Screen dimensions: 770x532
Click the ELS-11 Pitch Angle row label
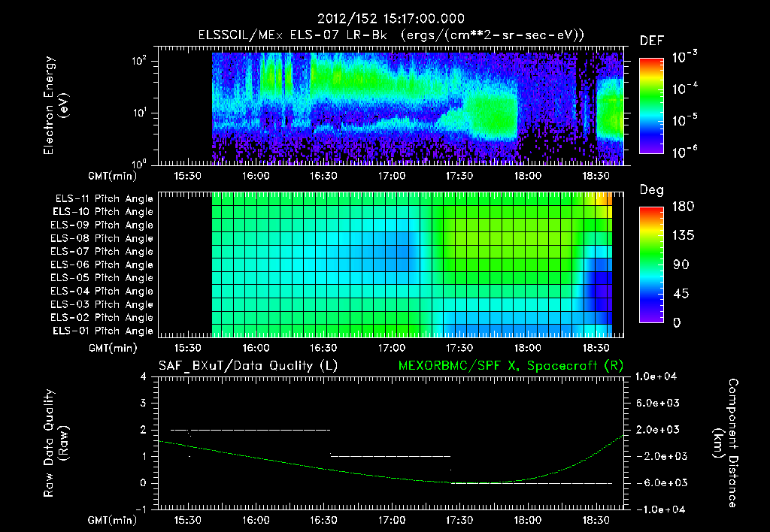(104, 199)
